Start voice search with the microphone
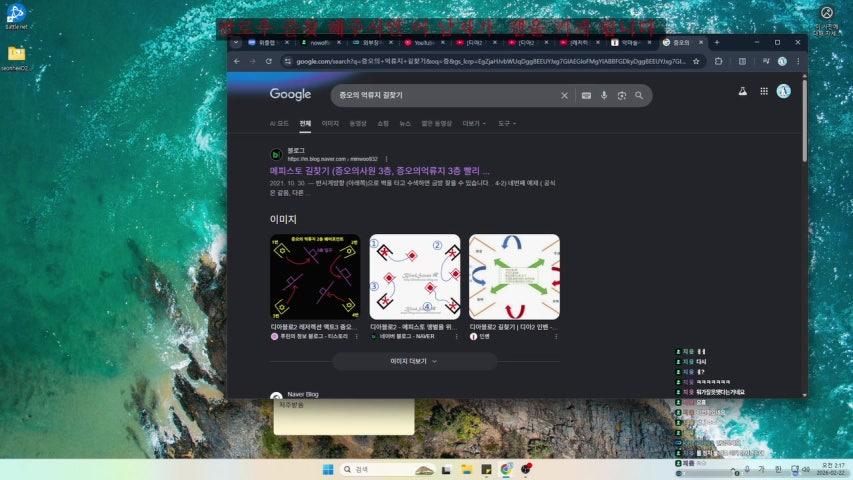The width and height of the screenshot is (853, 480). click(x=604, y=95)
